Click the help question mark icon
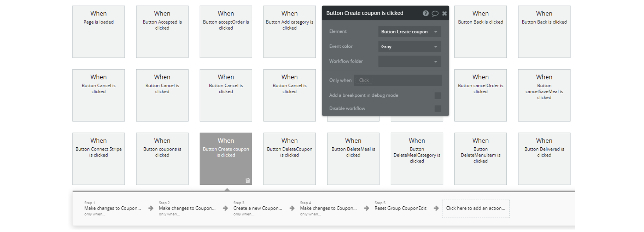 [425, 13]
